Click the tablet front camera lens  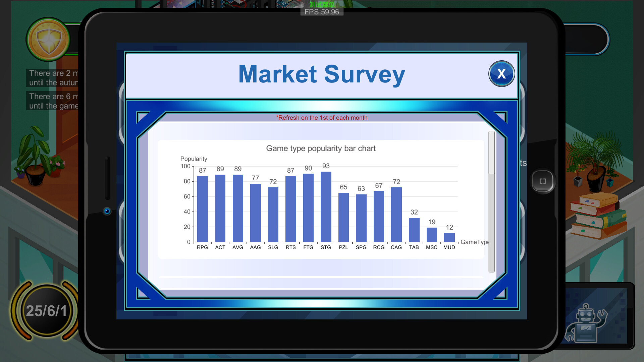tap(107, 211)
